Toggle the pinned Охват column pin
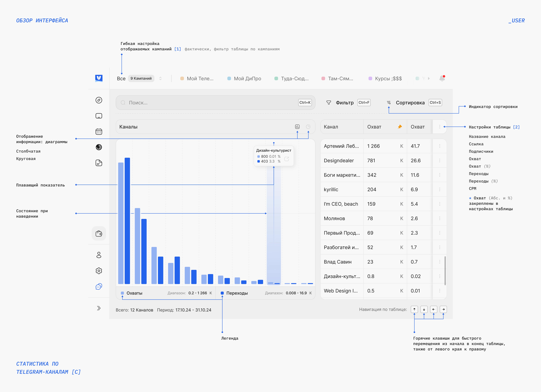 pos(400,127)
